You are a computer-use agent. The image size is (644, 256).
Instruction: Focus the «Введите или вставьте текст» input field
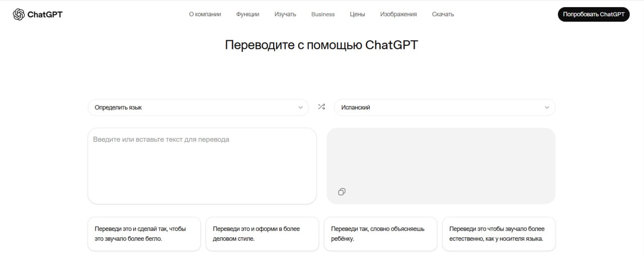(202, 166)
